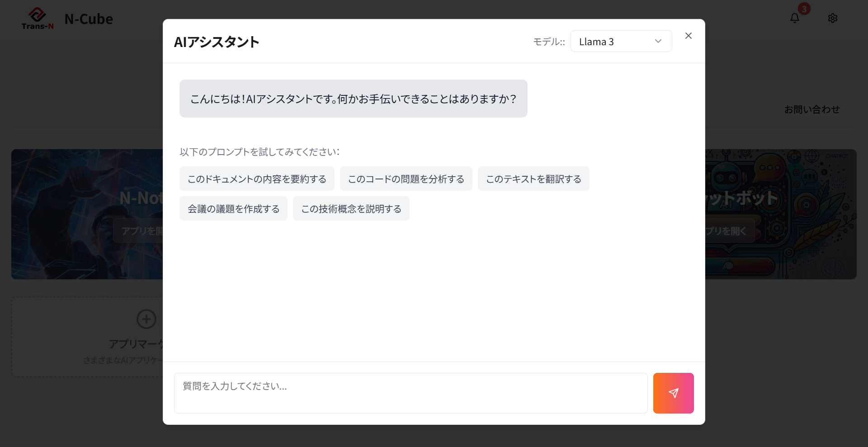Click the chevron arrow in model selector
This screenshot has width=868, height=447.
click(658, 42)
